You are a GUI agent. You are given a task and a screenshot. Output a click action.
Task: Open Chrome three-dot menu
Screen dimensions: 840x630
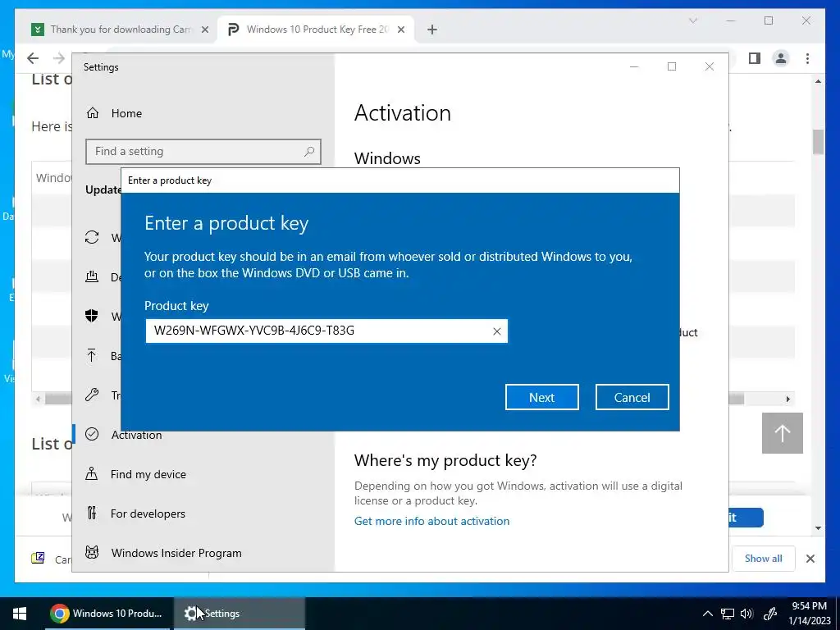[x=807, y=58]
